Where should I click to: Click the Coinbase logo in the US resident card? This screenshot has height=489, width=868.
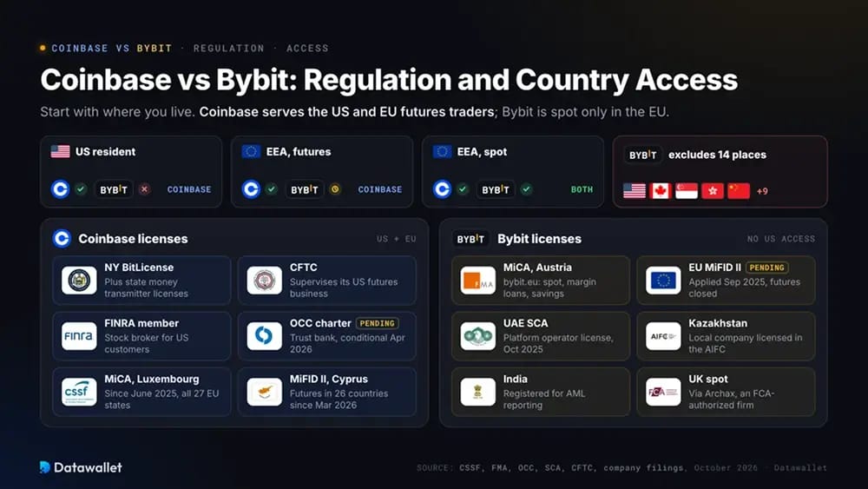pyautogui.click(x=61, y=189)
